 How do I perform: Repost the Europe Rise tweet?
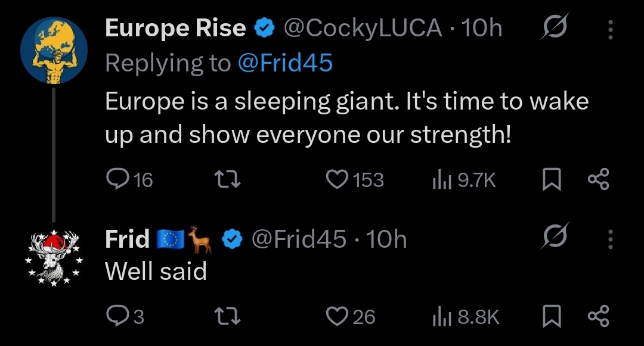click(228, 180)
